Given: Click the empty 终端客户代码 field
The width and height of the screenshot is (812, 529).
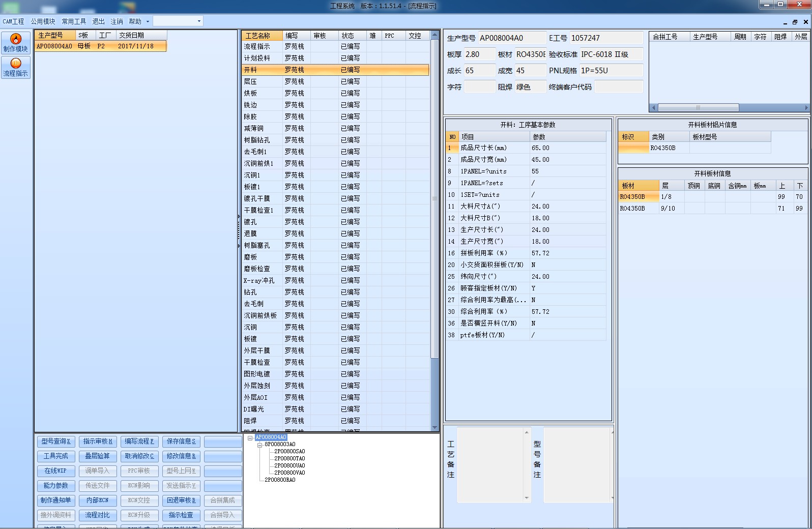Looking at the screenshot, I should 619,86.
